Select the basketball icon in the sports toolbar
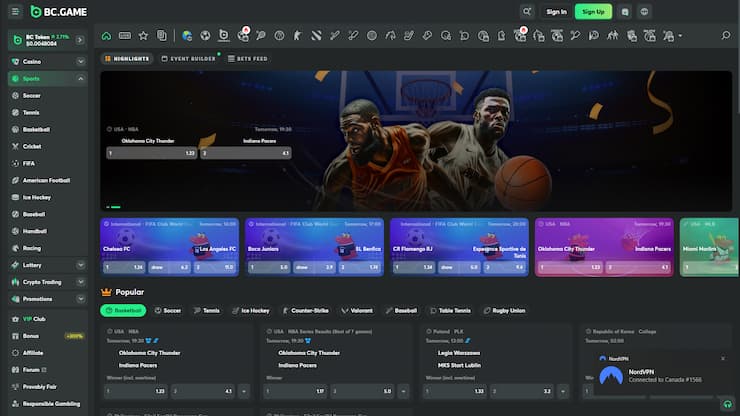The width and height of the screenshot is (740, 416). coord(279,36)
